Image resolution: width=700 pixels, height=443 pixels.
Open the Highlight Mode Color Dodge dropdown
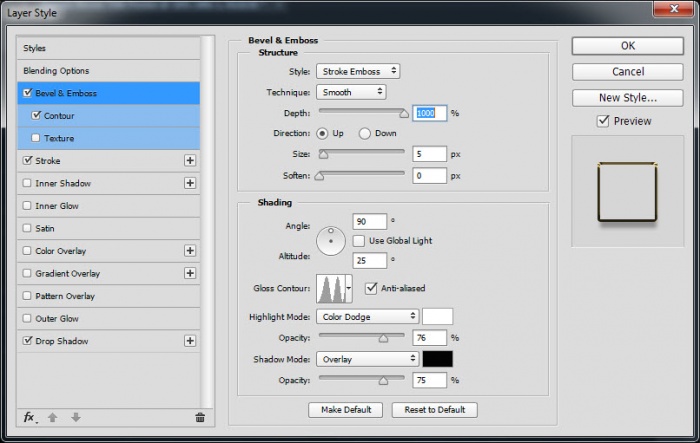point(367,316)
